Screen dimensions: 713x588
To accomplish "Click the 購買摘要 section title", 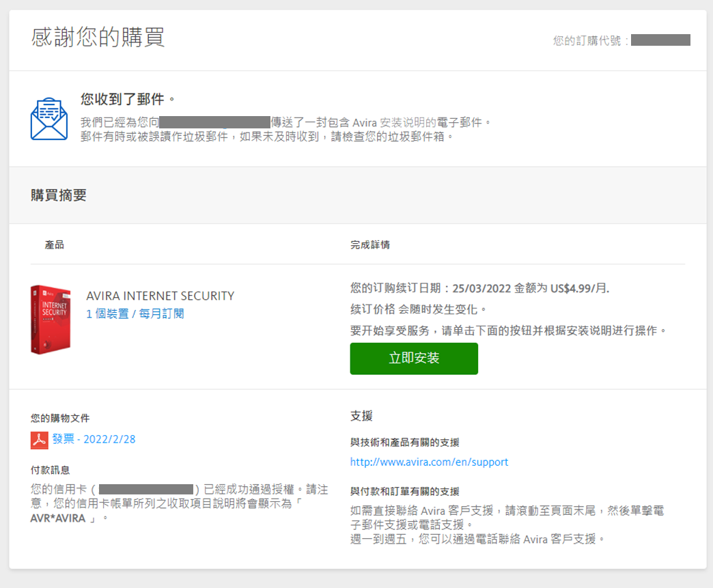I will coord(59,195).
